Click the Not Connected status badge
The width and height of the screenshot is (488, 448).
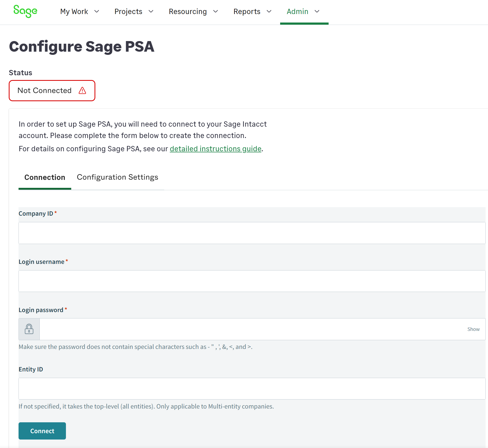(x=52, y=91)
